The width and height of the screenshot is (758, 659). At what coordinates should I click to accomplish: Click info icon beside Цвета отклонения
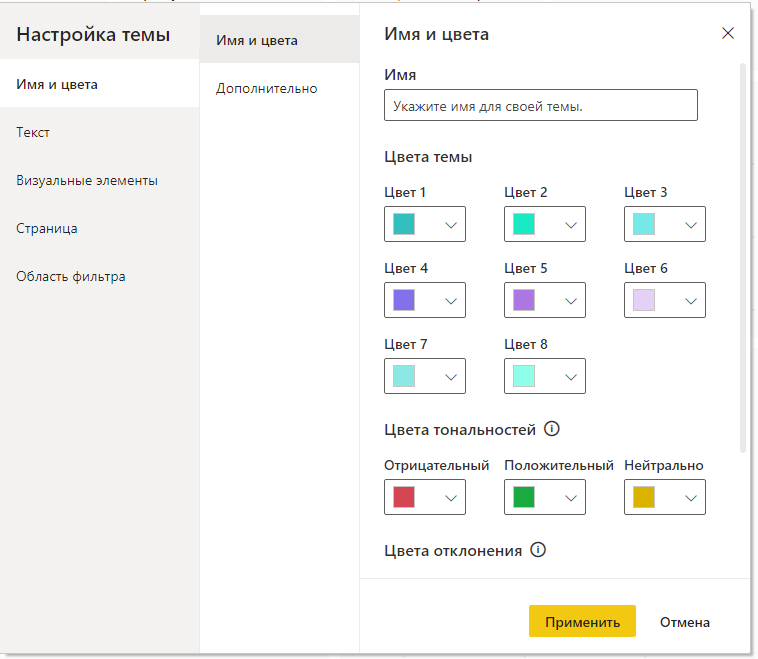(538, 550)
